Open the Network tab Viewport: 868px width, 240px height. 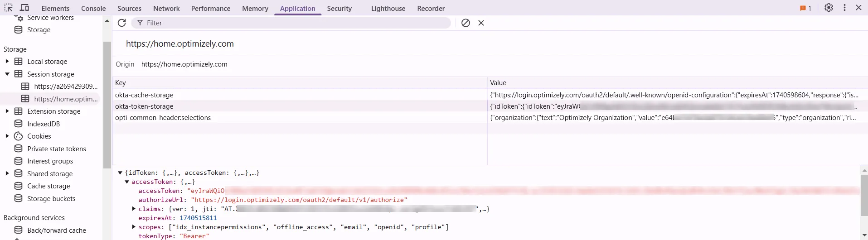coord(166,8)
